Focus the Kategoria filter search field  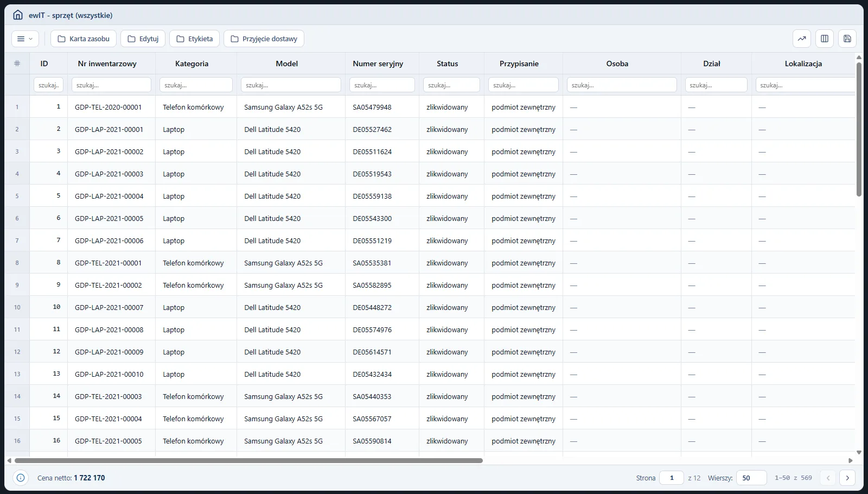(x=196, y=85)
